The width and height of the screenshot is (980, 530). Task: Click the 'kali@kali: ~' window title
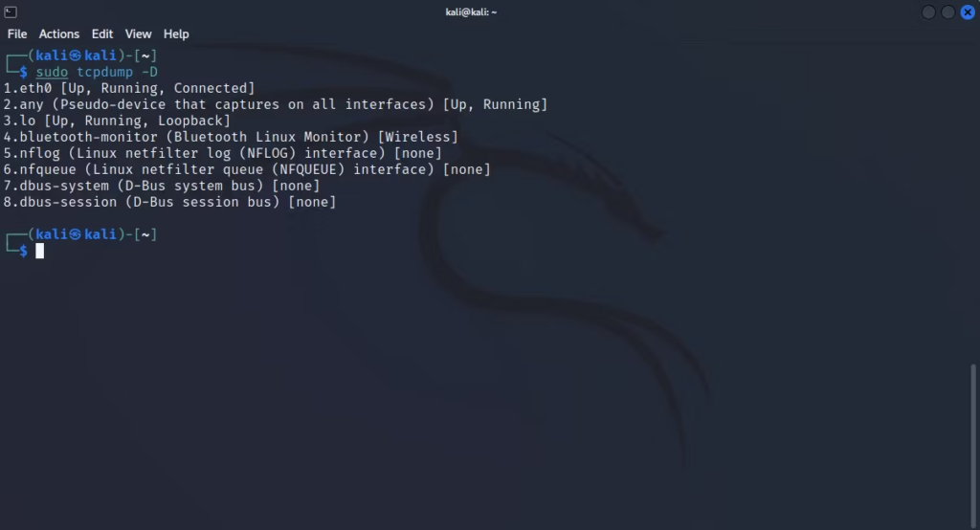(x=471, y=11)
